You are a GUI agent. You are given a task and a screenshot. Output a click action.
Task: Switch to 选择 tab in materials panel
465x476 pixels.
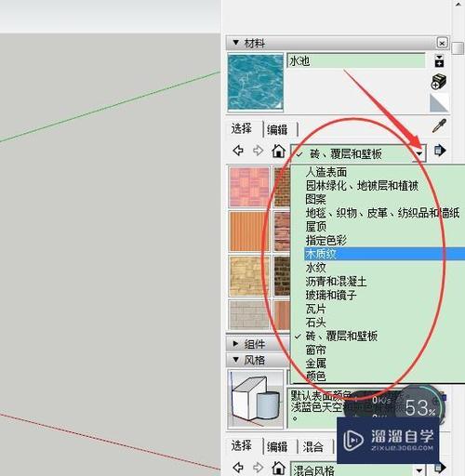[x=242, y=128]
